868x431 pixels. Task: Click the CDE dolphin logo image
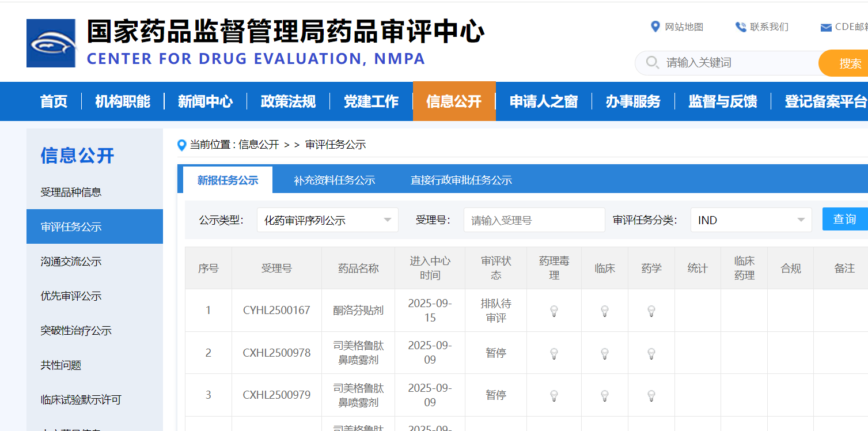(51, 43)
